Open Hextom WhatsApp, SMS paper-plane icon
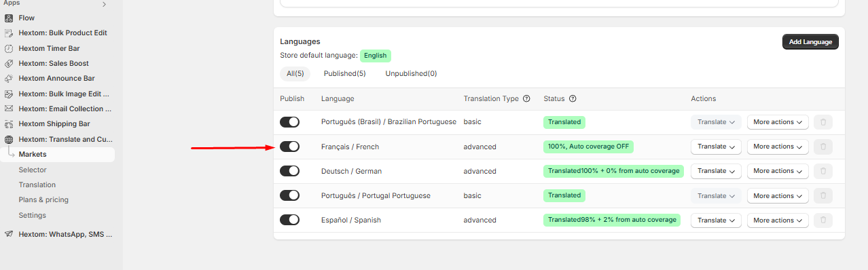 click(x=9, y=234)
